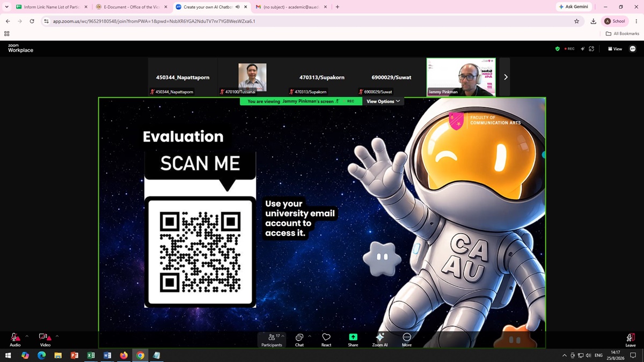This screenshot has height=362, width=644.
Task: Click the Zoom profile avatar icon
Action: [633, 49]
